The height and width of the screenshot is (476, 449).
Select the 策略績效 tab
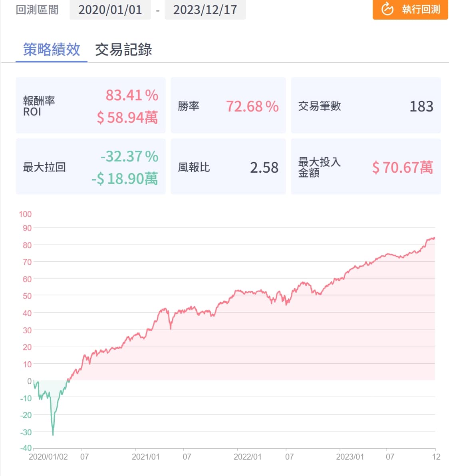pyautogui.click(x=52, y=50)
